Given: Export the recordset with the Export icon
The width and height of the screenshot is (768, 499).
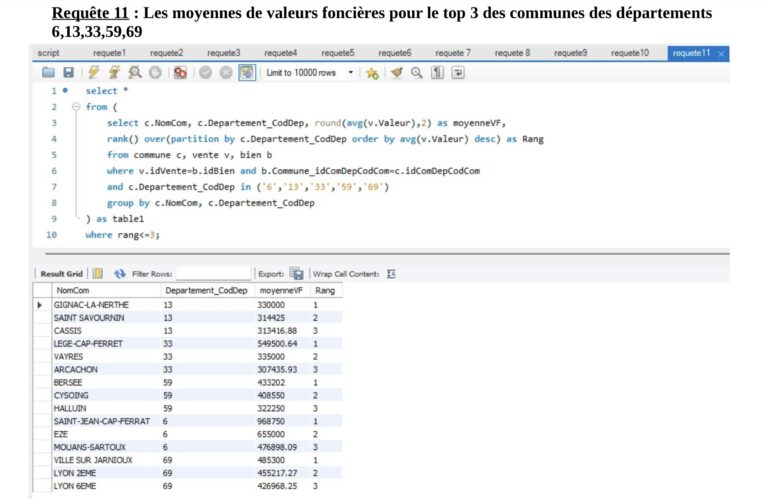Looking at the screenshot, I should [296, 274].
